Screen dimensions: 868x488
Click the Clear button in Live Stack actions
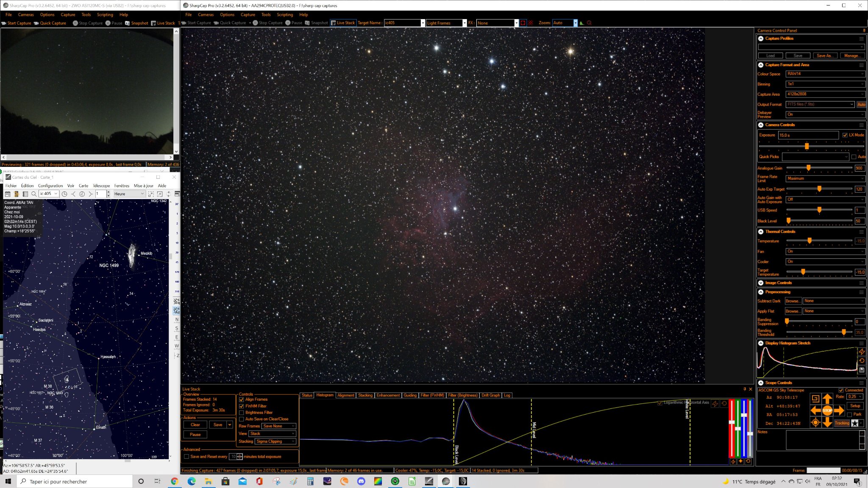coord(195,425)
